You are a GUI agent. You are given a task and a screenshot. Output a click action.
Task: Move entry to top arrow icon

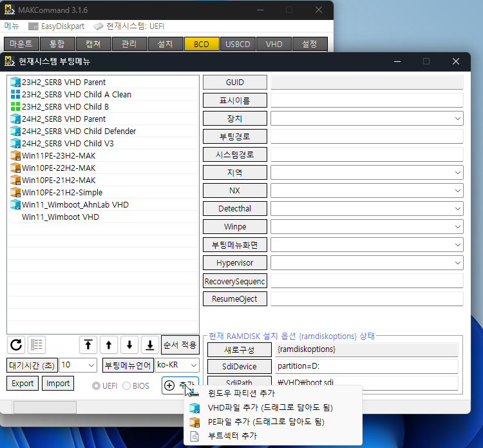point(88,345)
